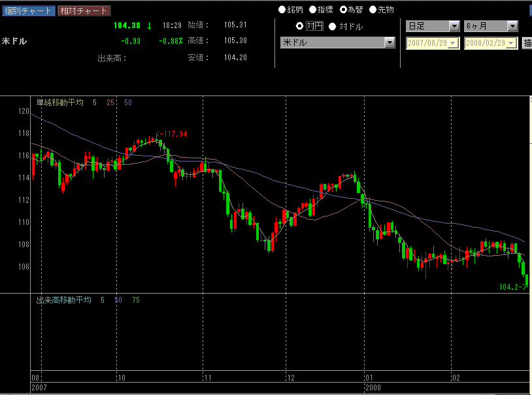Click the 出来高移動平均 label in the volume pane
The image size is (532, 395).
click(x=63, y=300)
